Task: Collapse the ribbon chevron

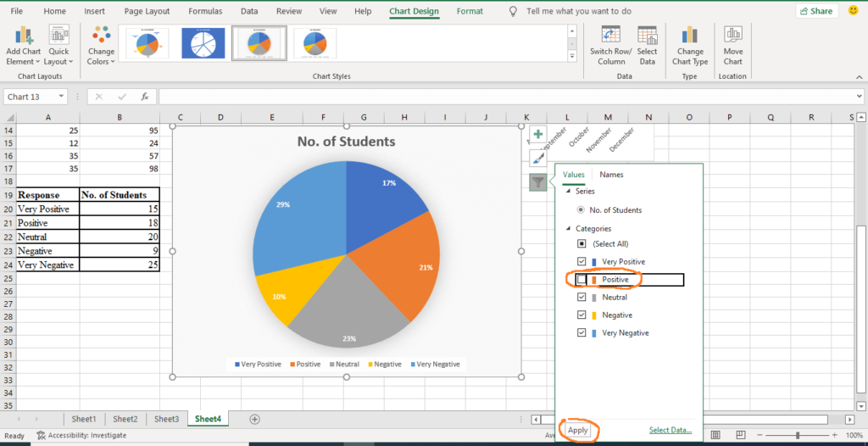Action: (860, 77)
